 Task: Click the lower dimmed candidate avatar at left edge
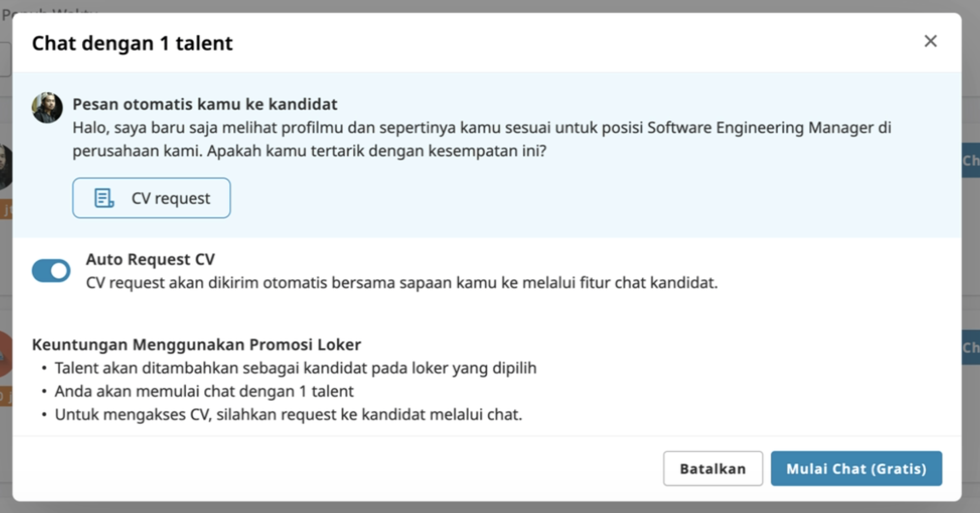click(x=5, y=354)
